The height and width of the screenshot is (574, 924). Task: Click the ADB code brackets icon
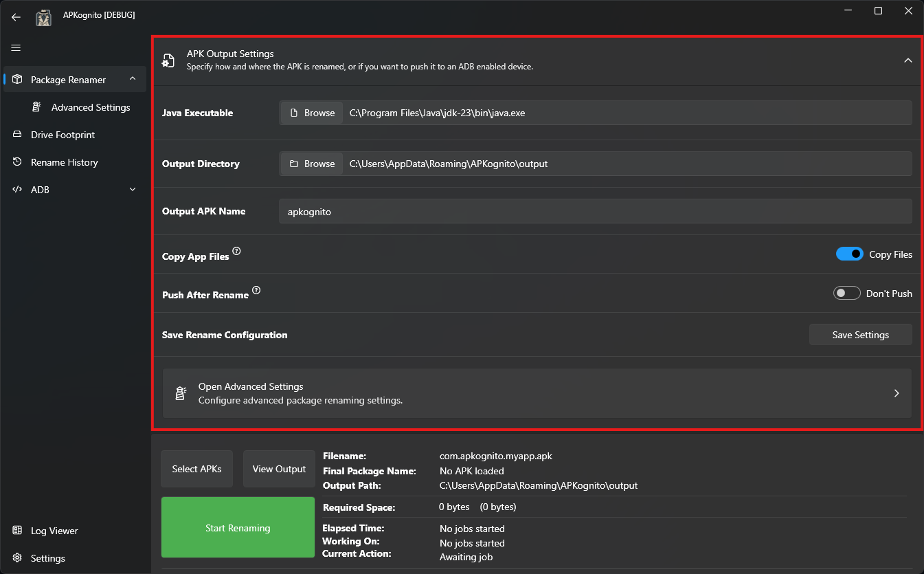pyautogui.click(x=17, y=190)
